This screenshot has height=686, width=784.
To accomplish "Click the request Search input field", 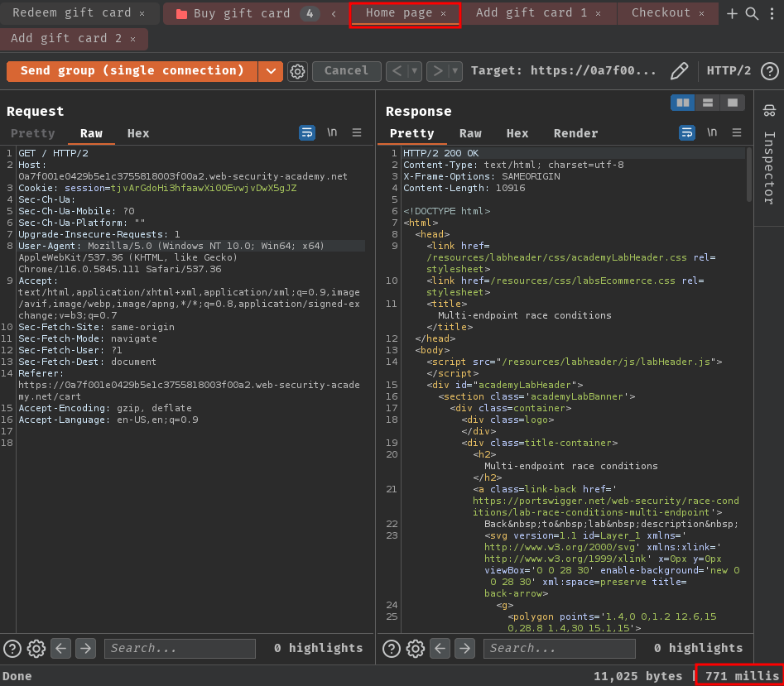I will click(180, 649).
